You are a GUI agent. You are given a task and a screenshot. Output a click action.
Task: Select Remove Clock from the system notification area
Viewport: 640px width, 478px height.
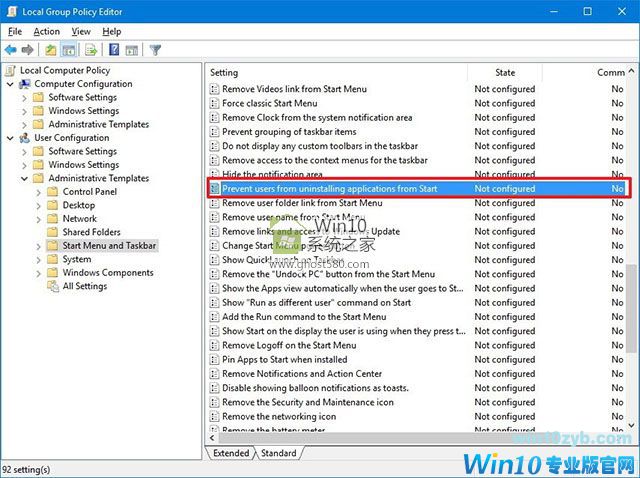(417, 118)
